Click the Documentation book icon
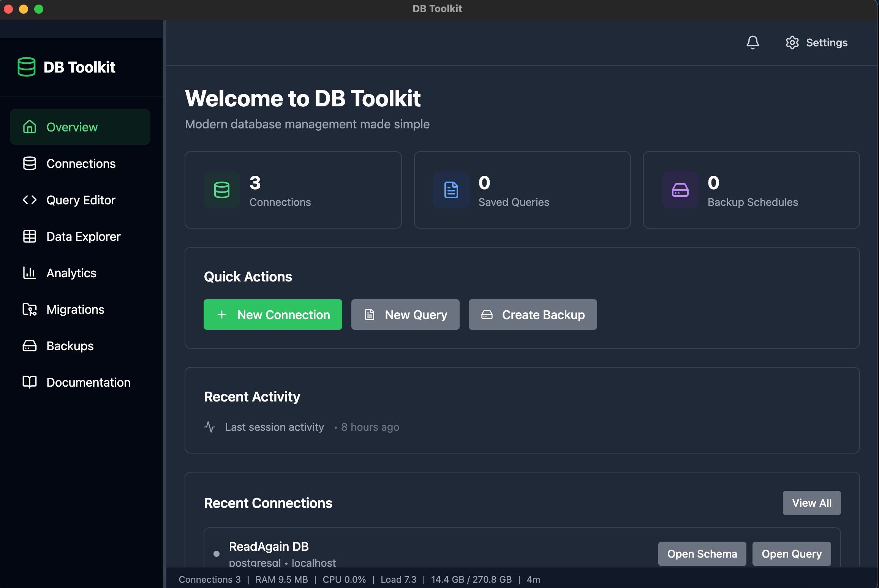 click(x=29, y=383)
